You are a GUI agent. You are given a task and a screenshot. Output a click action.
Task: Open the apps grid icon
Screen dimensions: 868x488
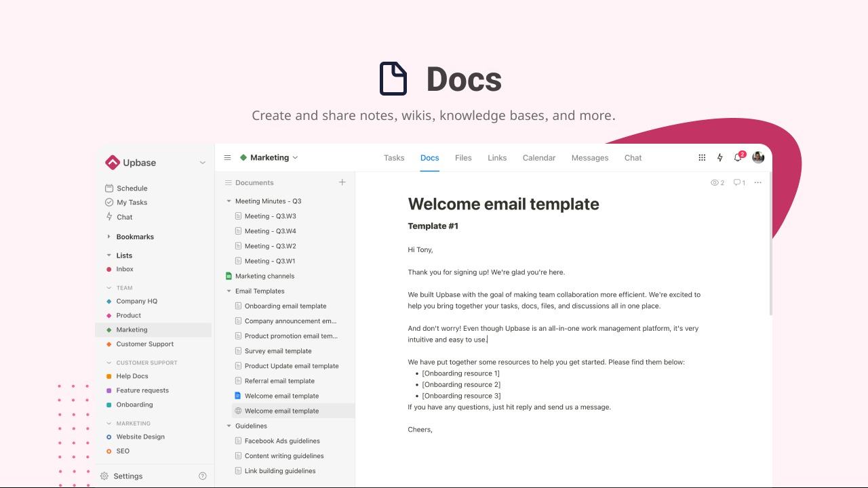click(702, 157)
